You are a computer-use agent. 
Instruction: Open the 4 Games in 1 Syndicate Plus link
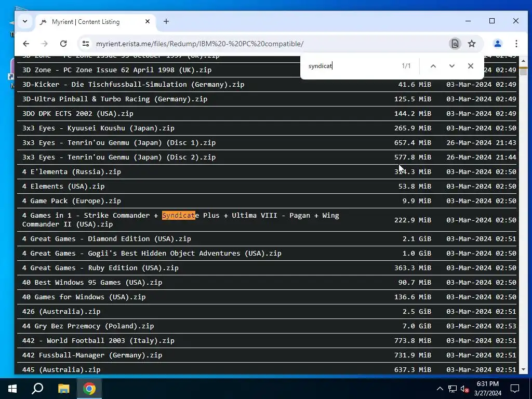point(180,220)
